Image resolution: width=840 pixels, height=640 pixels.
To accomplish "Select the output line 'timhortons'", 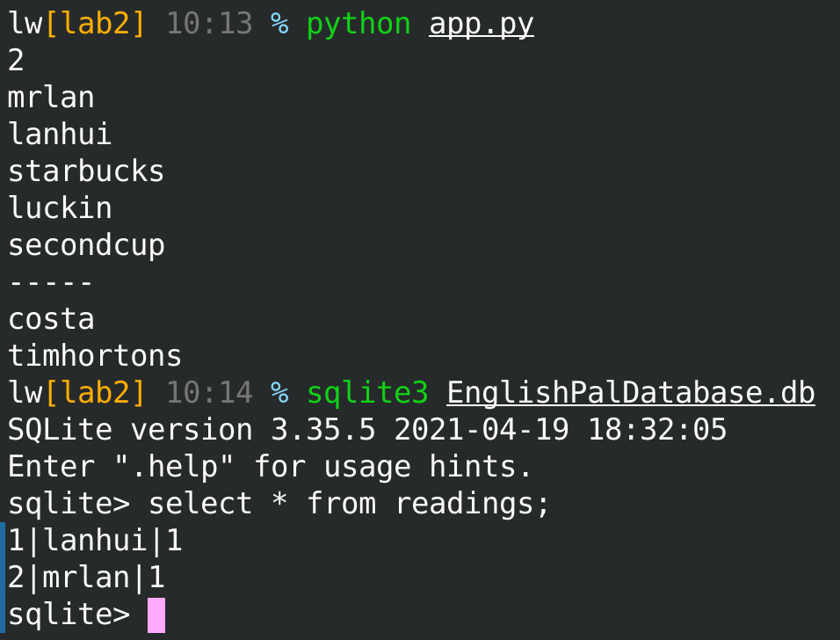I will (95, 355).
